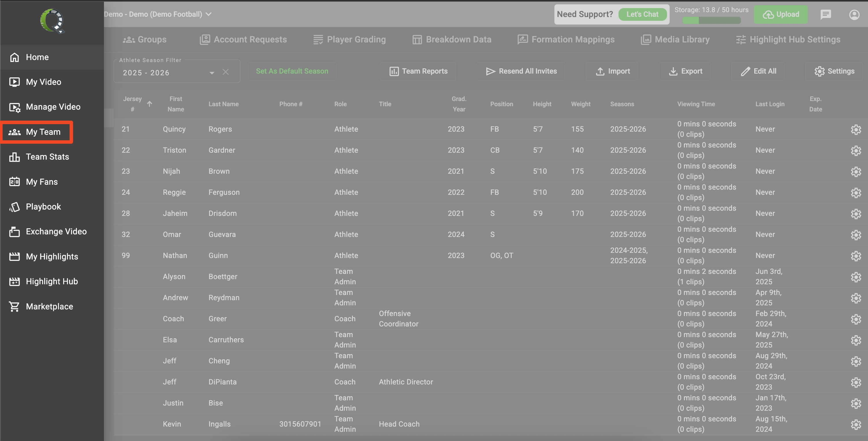The width and height of the screenshot is (868, 441).
Task: Switch to Media Library tab
Action: [675, 40]
